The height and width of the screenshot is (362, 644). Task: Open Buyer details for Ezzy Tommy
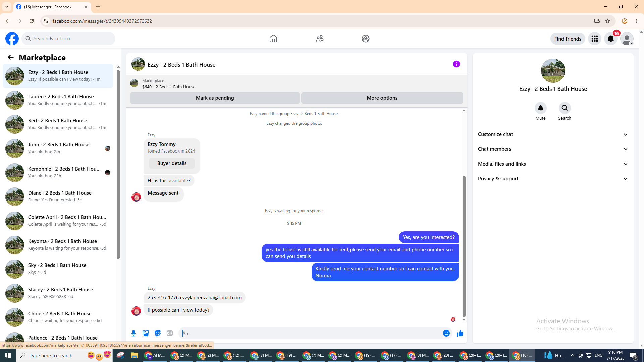point(172,163)
